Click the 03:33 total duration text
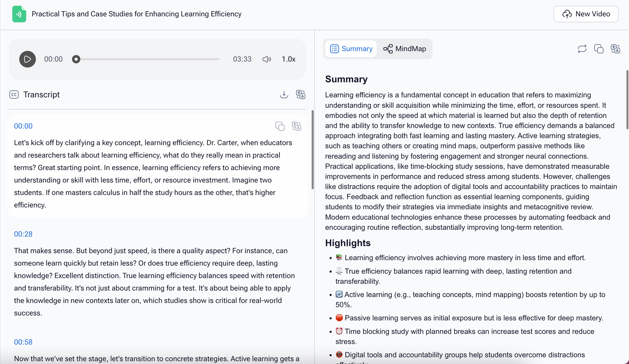Viewport: 629px width, 364px height. tap(242, 59)
